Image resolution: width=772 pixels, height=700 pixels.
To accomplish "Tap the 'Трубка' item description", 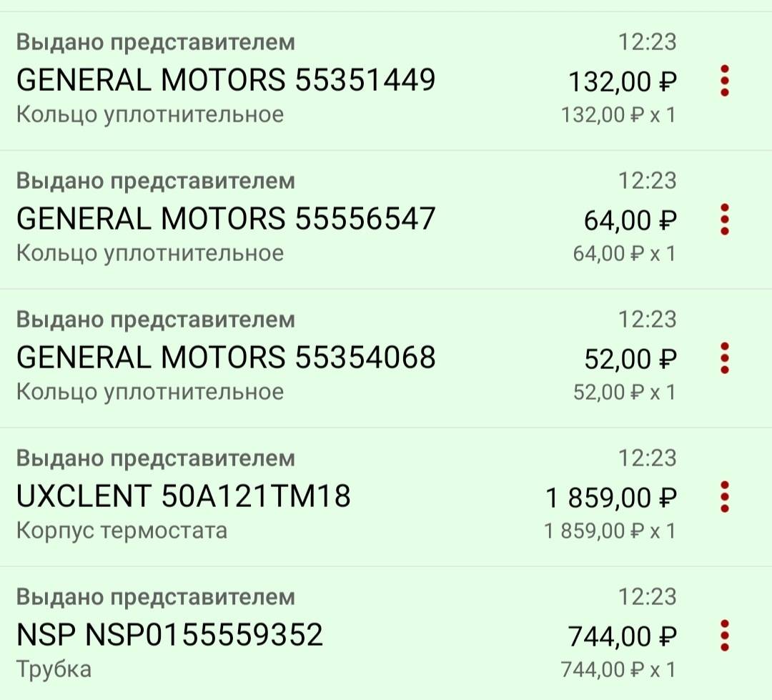I will [x=54, y=669].
